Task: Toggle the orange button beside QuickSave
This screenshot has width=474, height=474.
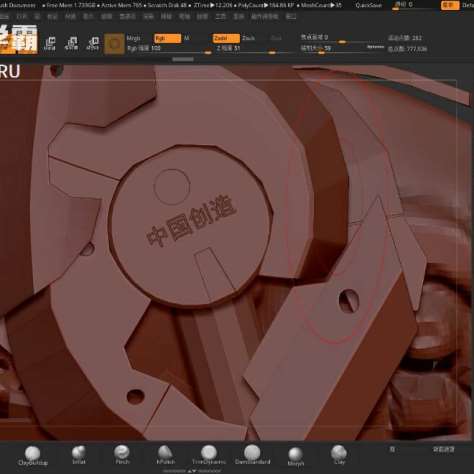Action: [450, 5]
